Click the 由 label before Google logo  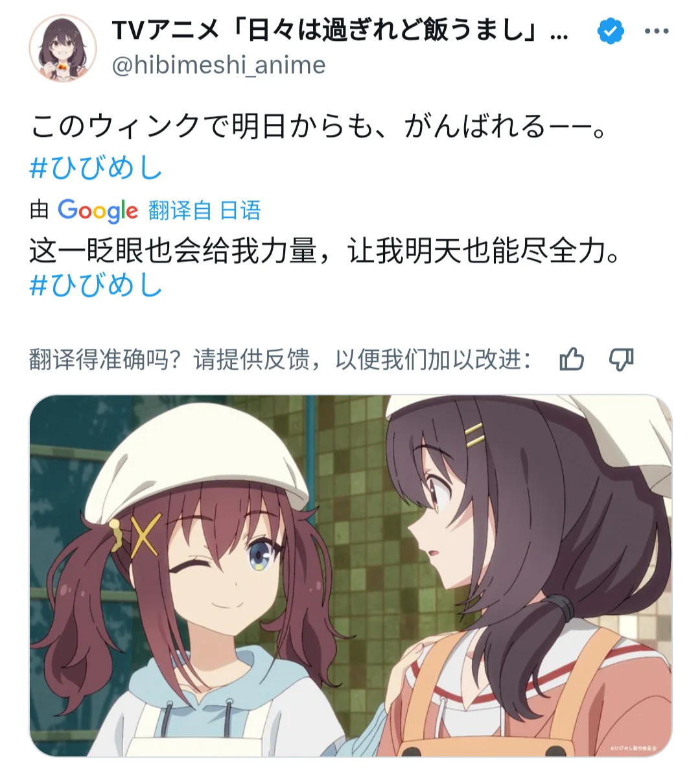pos(39,210)
